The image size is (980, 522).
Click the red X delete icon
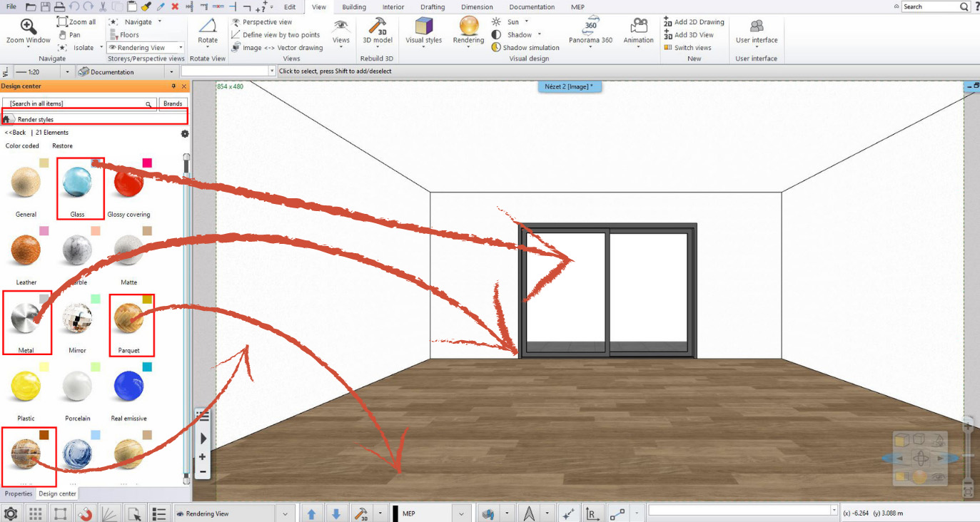(175, 6)
